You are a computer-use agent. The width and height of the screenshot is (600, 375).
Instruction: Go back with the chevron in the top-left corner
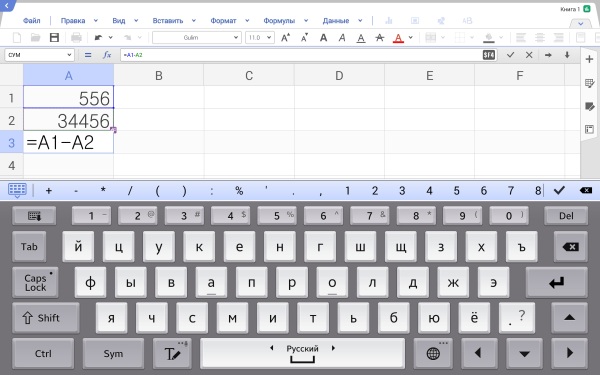(x=6, y=5)
